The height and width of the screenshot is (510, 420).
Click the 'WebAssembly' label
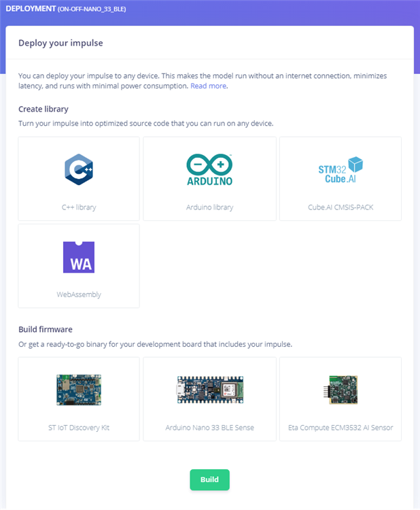tap(79, 294)
